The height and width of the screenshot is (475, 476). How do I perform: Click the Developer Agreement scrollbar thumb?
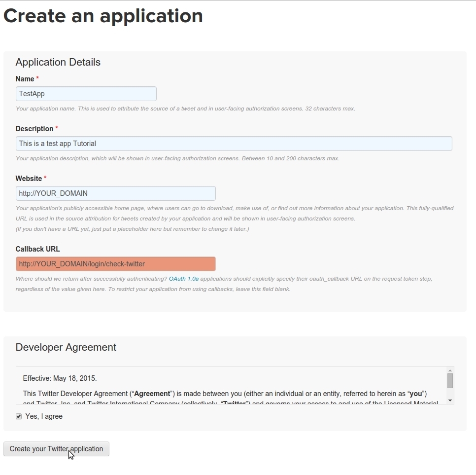450,381
